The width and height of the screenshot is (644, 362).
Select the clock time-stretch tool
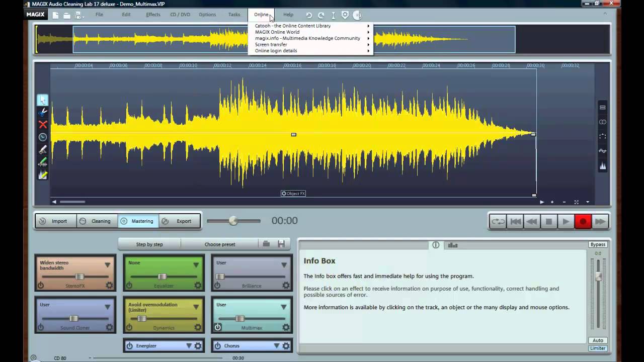point(43,137)
